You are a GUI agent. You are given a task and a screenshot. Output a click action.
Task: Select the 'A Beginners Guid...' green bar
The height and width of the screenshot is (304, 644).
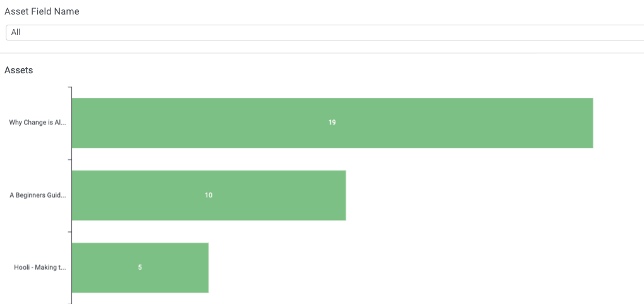208,195
